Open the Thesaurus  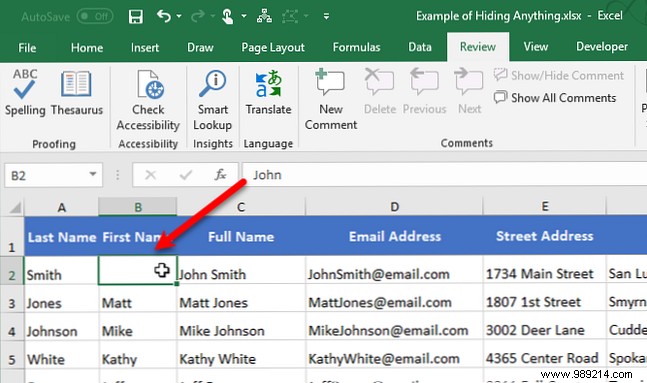(77, 92)
